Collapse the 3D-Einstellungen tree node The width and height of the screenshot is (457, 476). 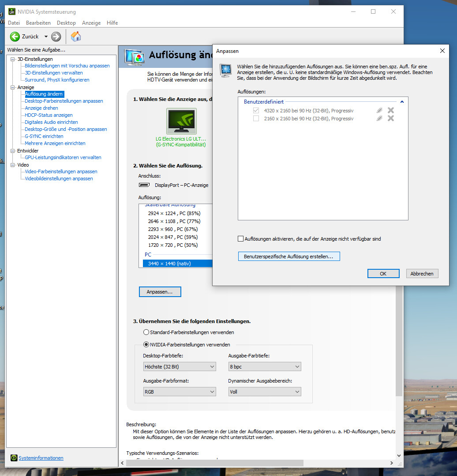(x=12, y=59)
